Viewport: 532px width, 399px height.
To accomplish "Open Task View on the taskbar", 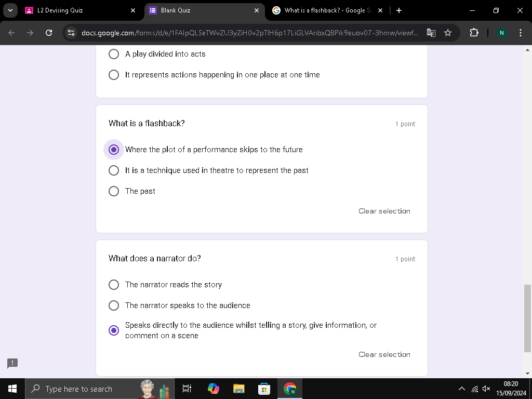I will 187,389.
